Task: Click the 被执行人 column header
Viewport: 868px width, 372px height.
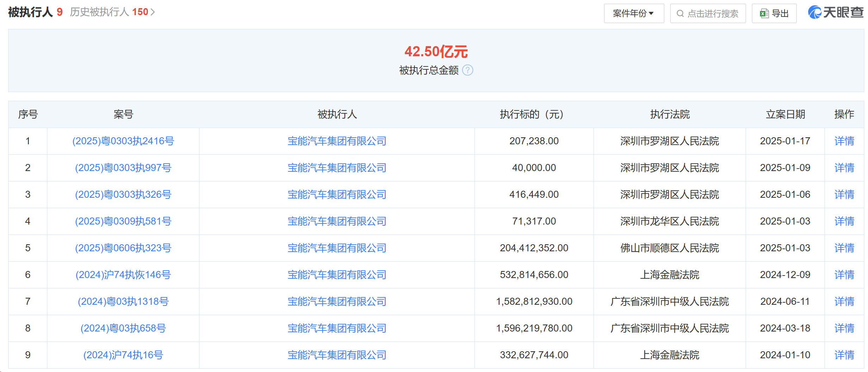Action: coord(337,114)
